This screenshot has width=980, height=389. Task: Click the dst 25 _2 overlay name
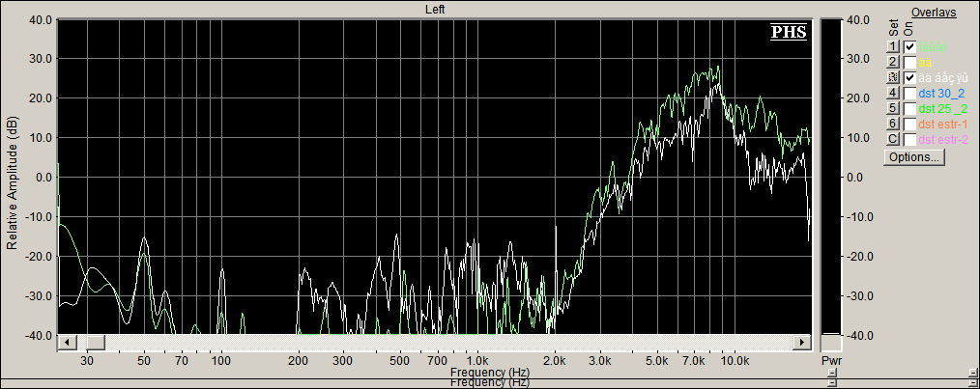(x=943, y=108)
